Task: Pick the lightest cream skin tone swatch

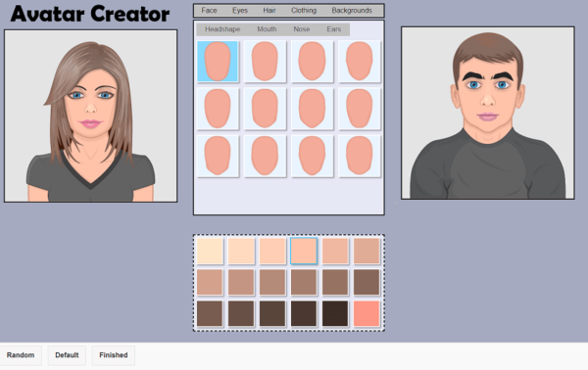Action: 210,251
